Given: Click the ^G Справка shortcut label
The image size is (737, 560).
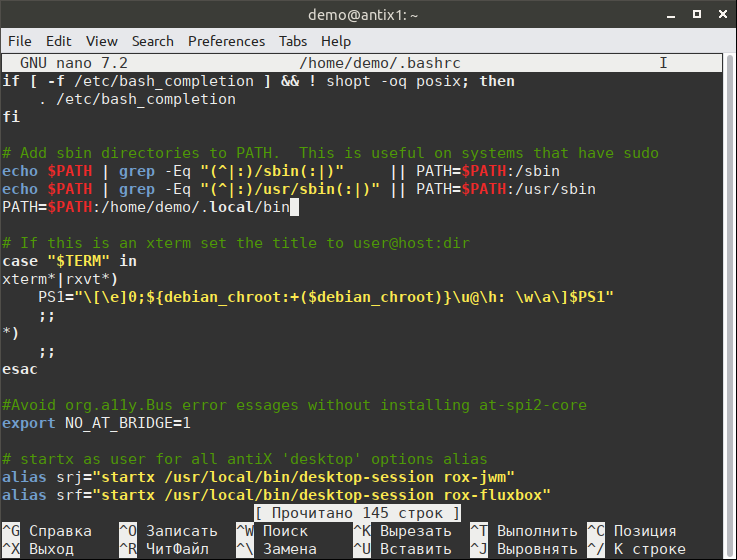Looking at the screenshot, I should (x=47, y=531).
